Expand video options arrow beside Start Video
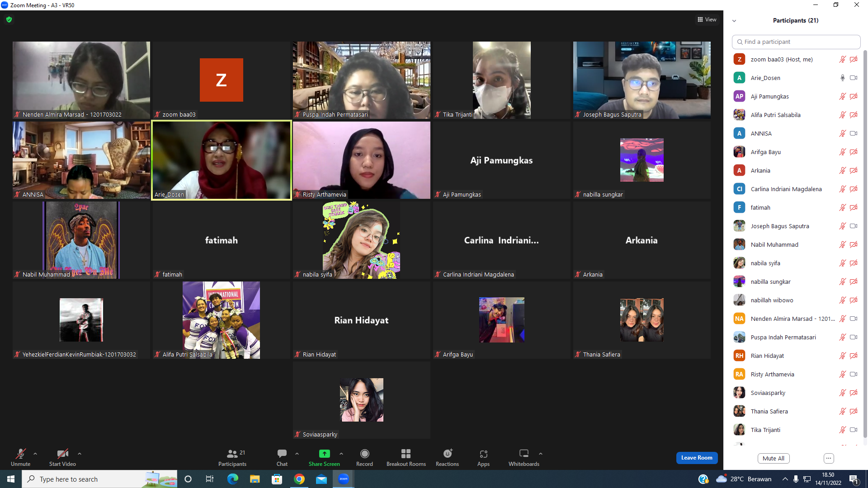 point(80,454)
